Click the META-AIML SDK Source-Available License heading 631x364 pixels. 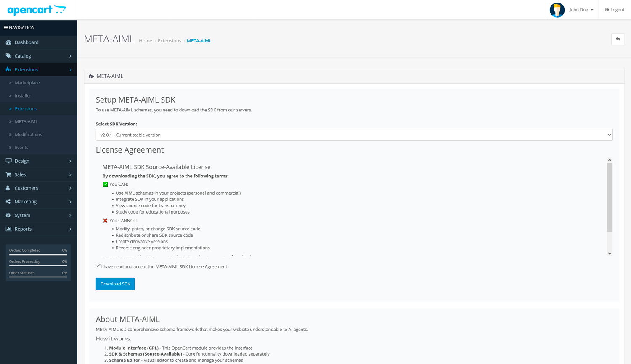[x=156, y=167]
